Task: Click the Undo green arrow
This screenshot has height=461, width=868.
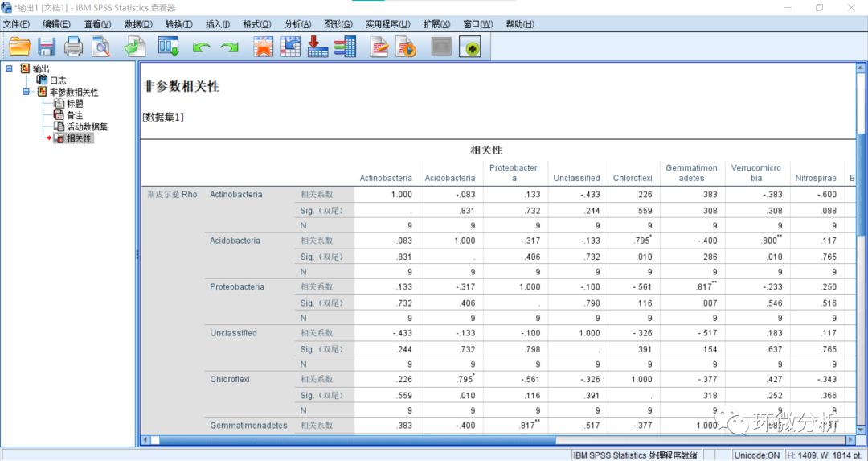Action: coord(202,47)
